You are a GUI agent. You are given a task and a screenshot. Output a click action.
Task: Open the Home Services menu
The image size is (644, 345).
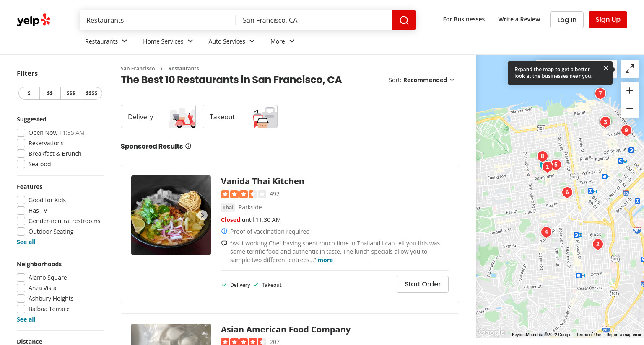pos(168,41)
